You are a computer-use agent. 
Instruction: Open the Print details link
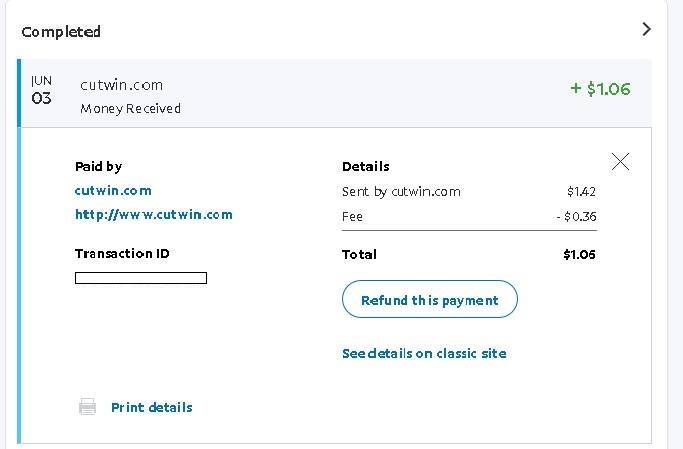tap(152, 407)
